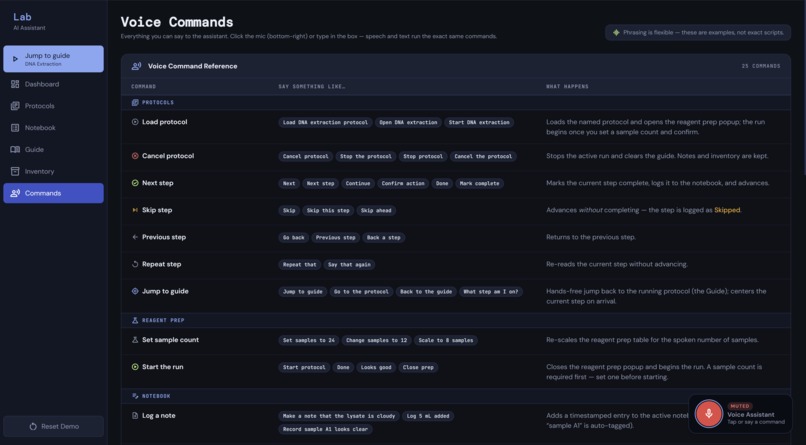806x445 pixels.
Task: Click the Inventory box icon in sidebar
Action: 15,171
